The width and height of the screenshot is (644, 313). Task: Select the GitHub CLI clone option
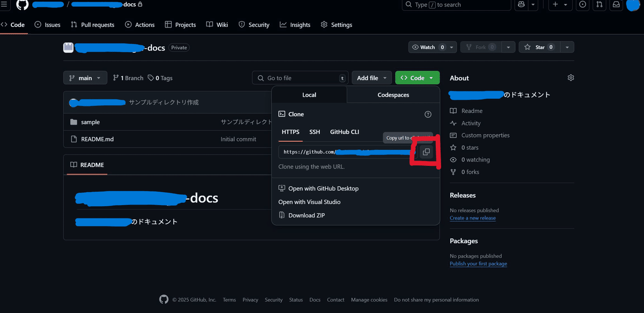tap(345, 132)
